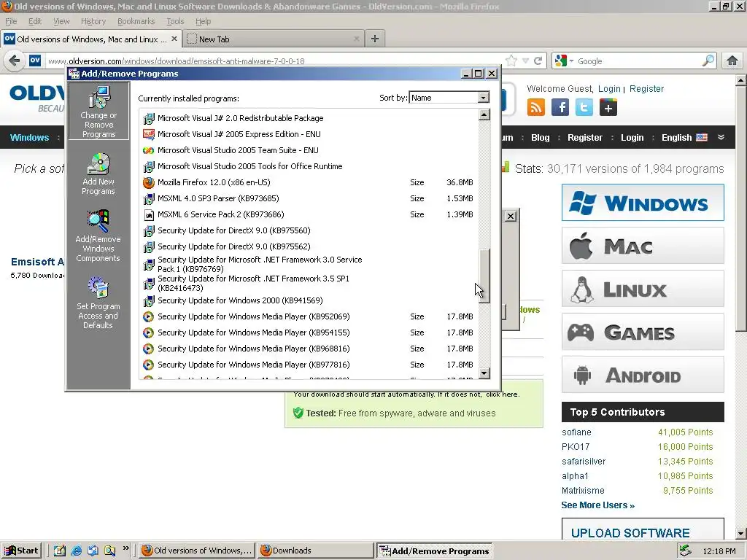Screen dimensions: 747x560
Task: Click the search magnifier icon in Google box
Action: tap(708, 61)
